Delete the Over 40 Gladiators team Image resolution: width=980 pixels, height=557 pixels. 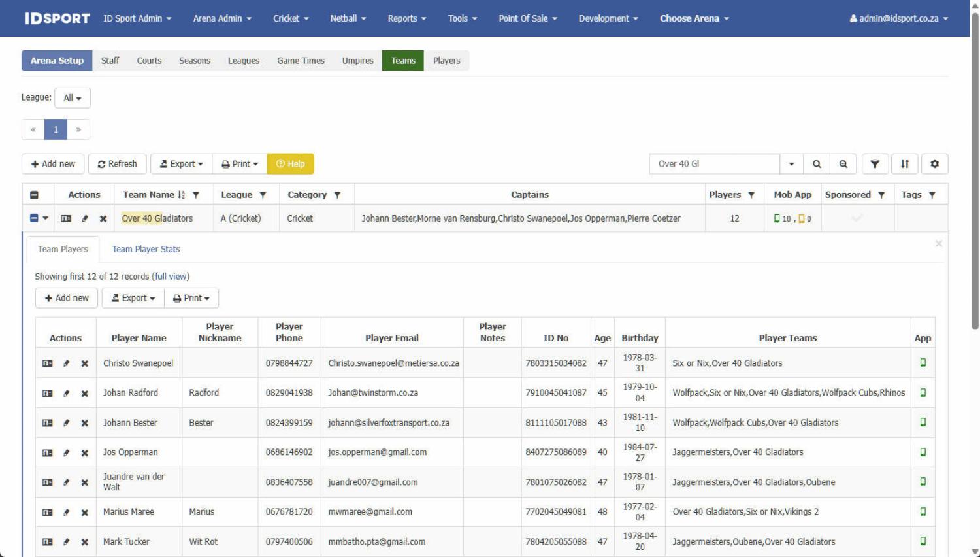click(x=103, y=218)
